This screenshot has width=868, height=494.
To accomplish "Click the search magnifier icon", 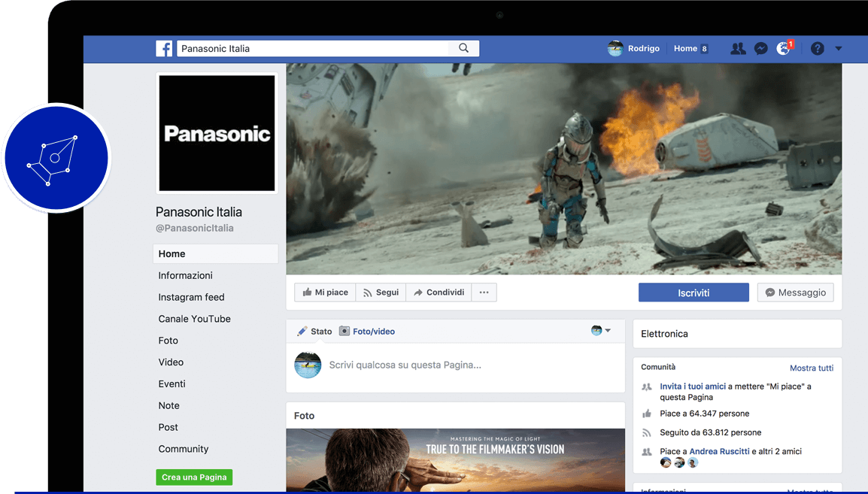I will pos(464,48).
